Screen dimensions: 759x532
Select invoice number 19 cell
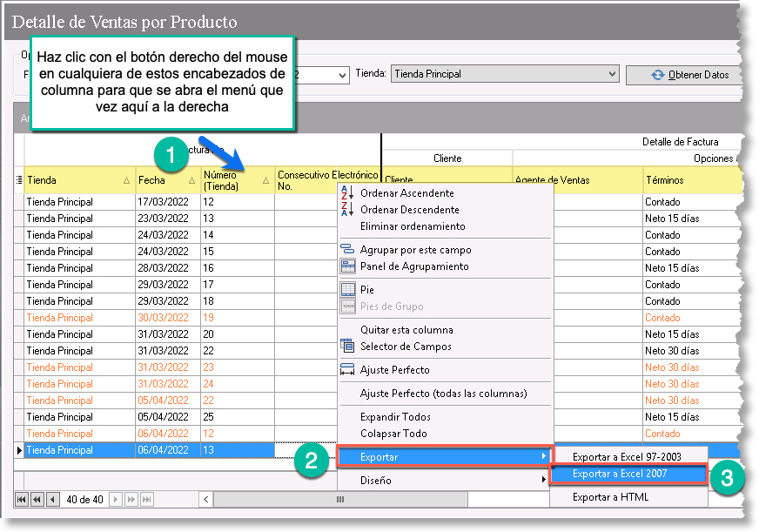tap(238, 318)
